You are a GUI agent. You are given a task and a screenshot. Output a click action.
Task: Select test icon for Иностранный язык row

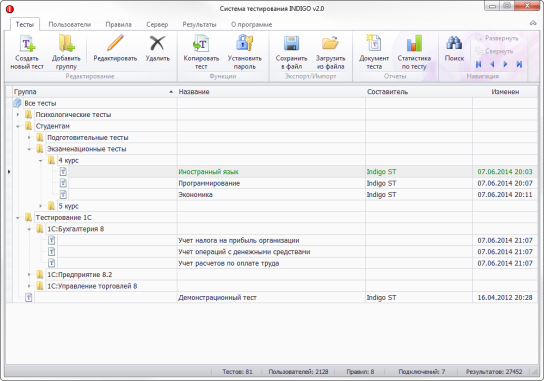click(x=63, y=172)
